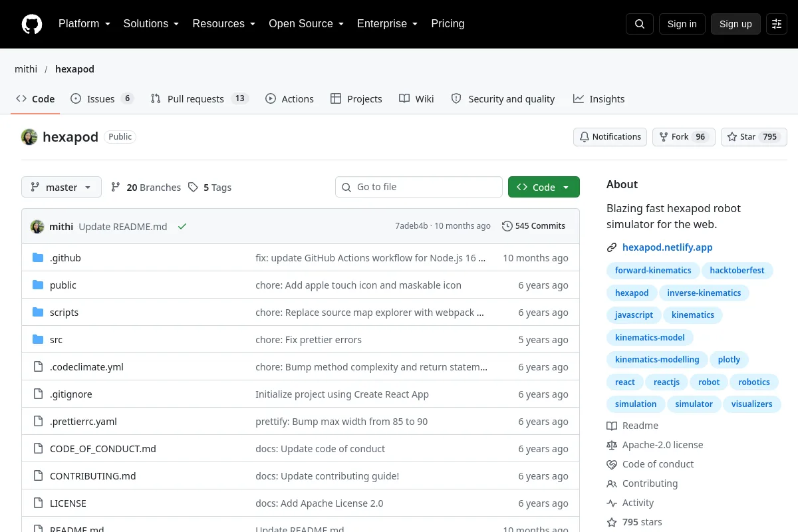This screenshot has width=798, height=532.
Task: Click the Go to file search field
Action: [419, 188]
